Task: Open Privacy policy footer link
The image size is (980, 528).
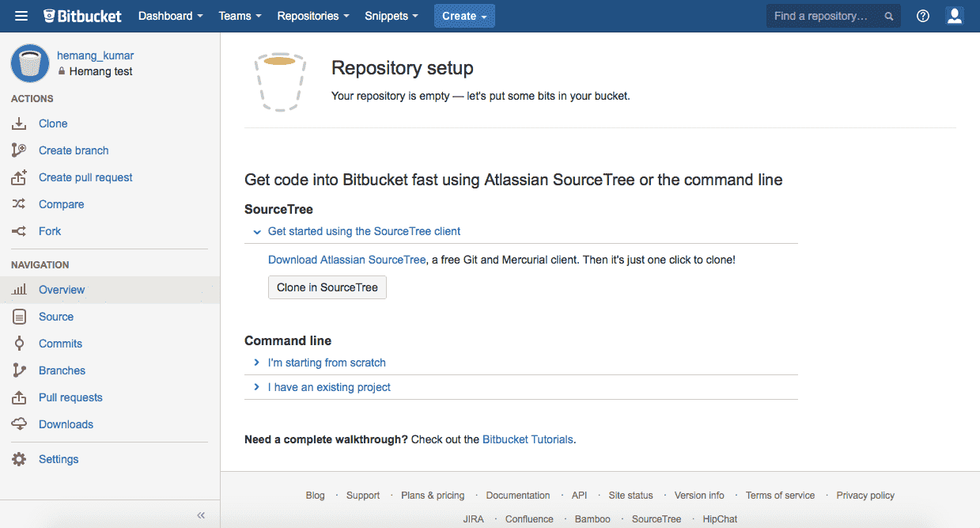Action: pyautogui.click(x=865, y=496)
